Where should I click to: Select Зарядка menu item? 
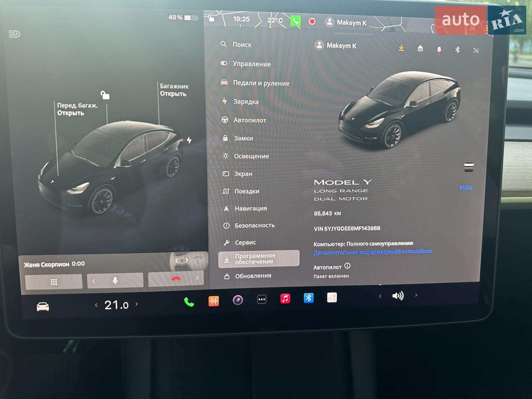coord(241,101)
